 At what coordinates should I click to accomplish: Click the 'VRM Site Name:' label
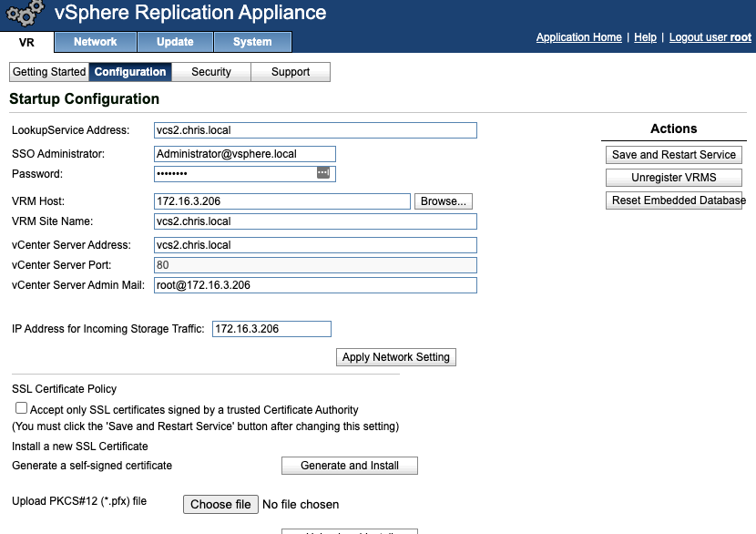pos(53,221)
